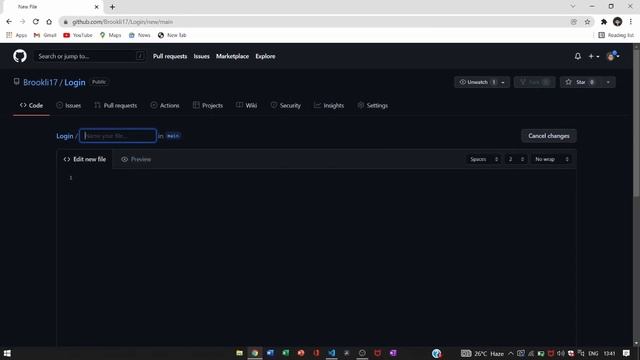Image resolution: width=640 pixels, height=360 pixels.
Task: Open the Apps bookmark
Action: (17, 35)
